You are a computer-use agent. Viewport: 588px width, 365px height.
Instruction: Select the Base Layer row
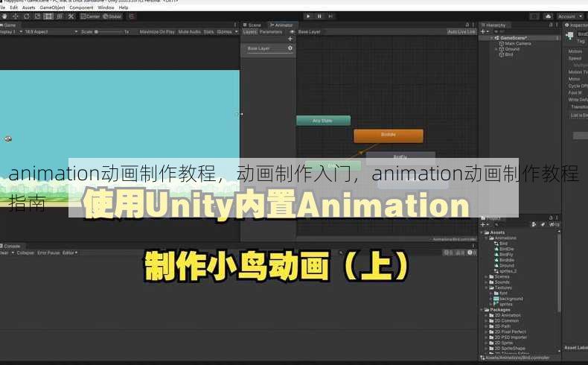pos(268,48)
